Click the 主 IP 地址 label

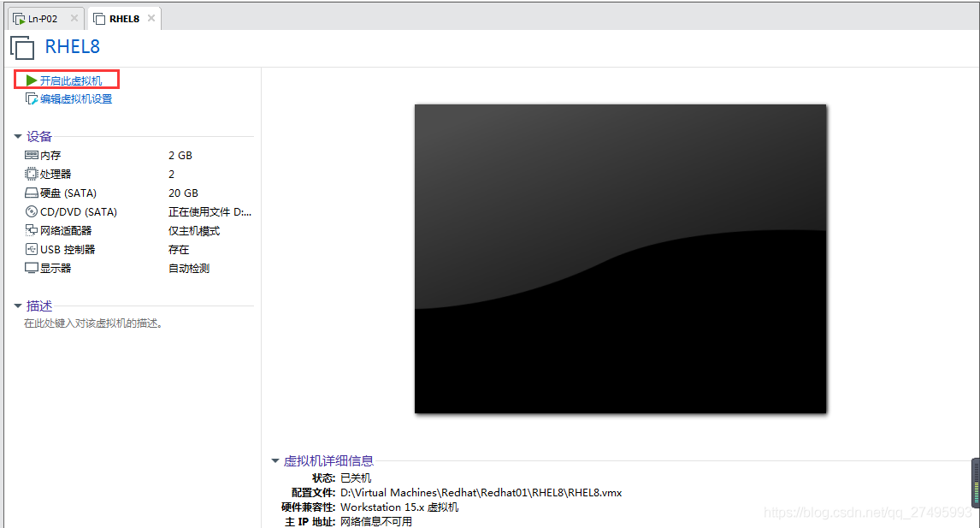[310, 522]
